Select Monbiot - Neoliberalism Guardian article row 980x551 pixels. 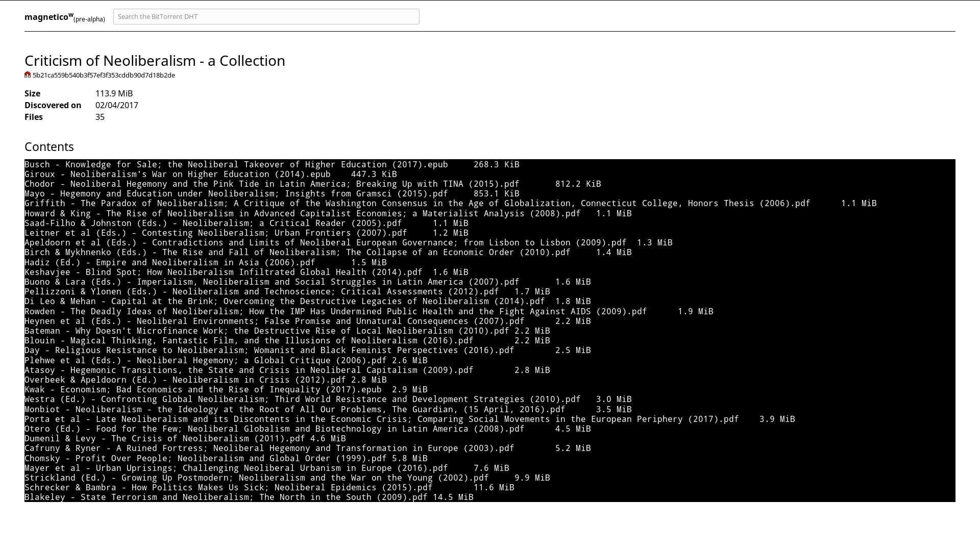pos(328,409)
